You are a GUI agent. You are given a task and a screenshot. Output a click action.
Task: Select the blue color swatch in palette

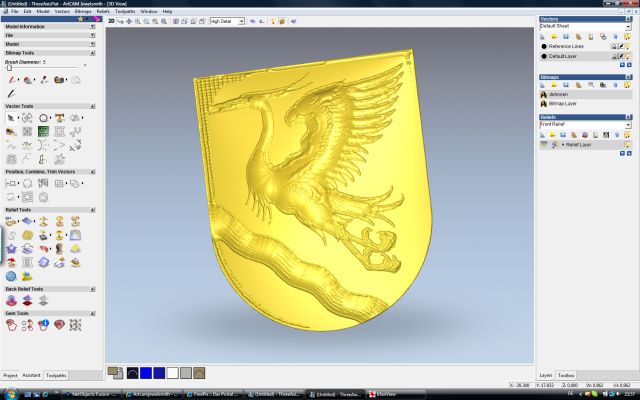click(x=144, y=372)
